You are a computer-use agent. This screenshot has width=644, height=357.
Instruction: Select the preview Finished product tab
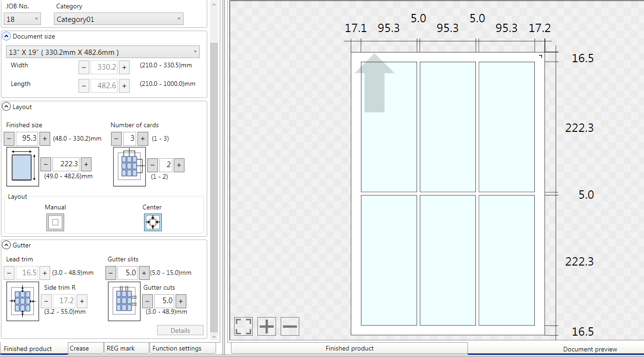coord(349,348)
